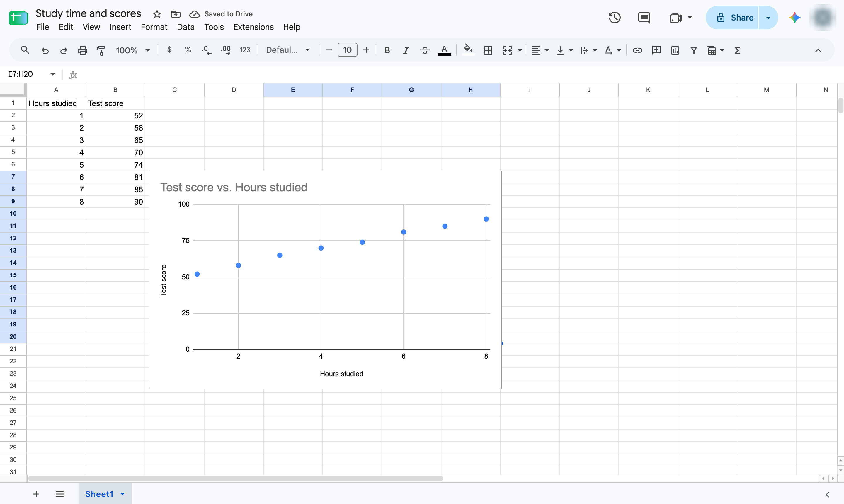Click the horizontal scrollbar
Screen dimensions: 844x504
pyautogui.click(x=235, y=478)
